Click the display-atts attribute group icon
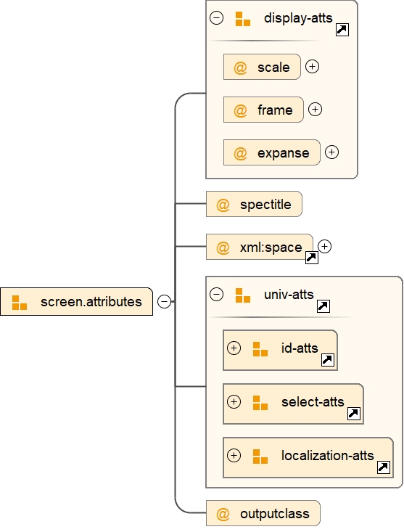The width and height of the screenshot is (404, 532). 243,19
